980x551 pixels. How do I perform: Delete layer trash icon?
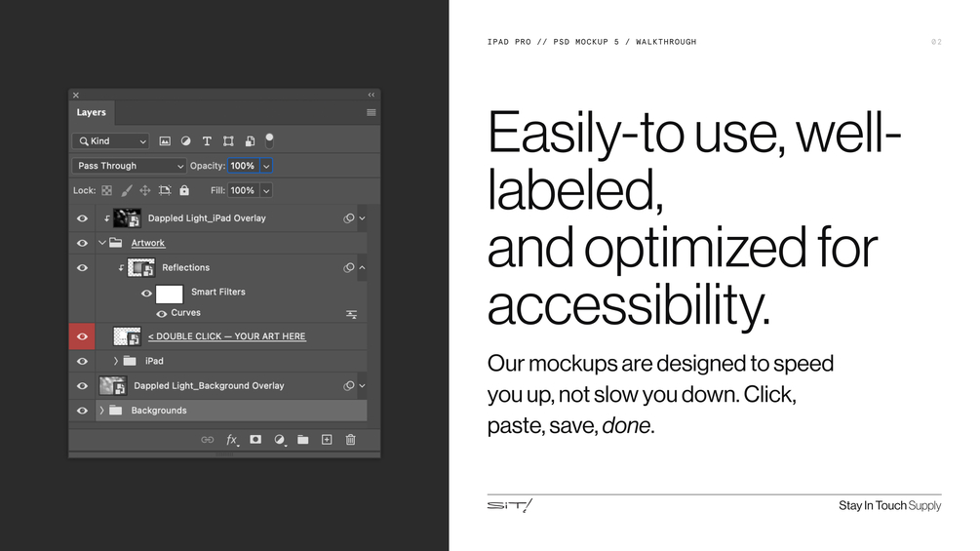click(x=351, y=440)
